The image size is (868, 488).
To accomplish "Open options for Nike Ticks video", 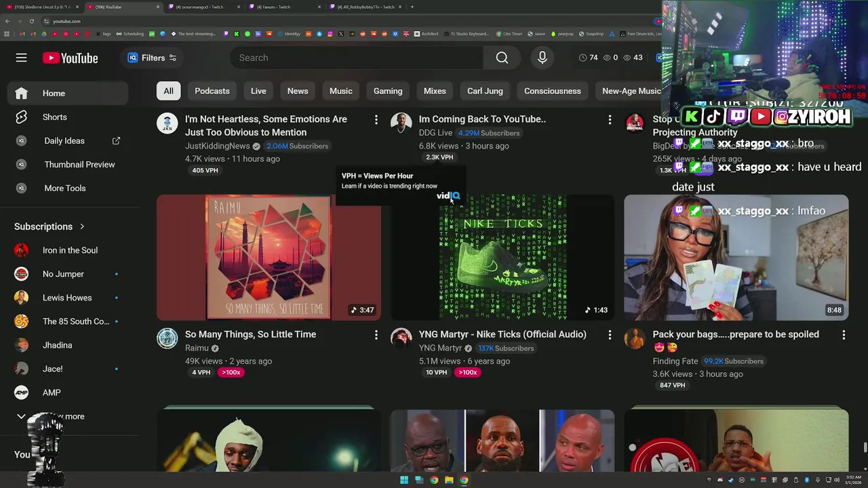I will (610, 335).
